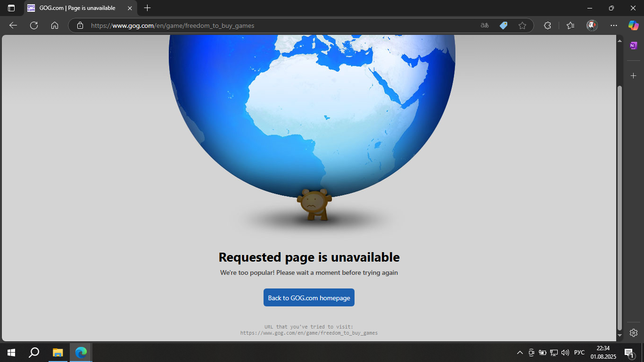644x362 pixels.
Task: Open battery status tray icon
Action: coord(543,352)
